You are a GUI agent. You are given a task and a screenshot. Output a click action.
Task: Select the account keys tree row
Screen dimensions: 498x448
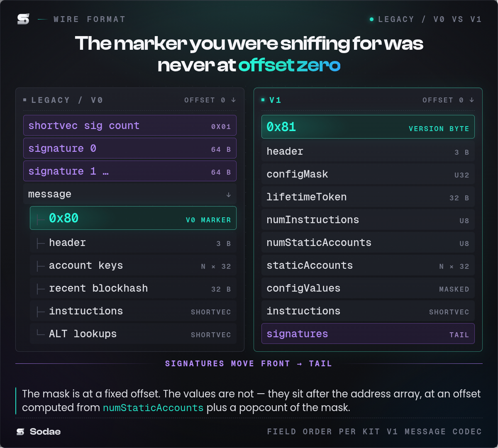(133, 265)
